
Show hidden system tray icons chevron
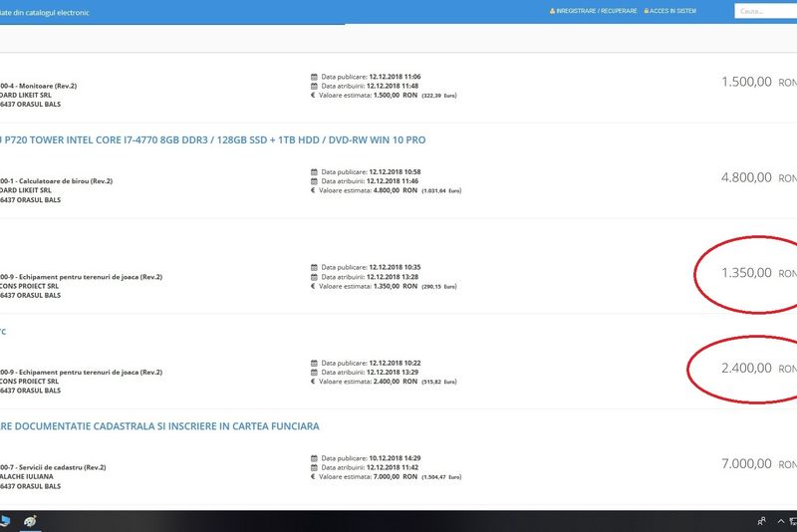pyautogui.click(x=782, y=521)
